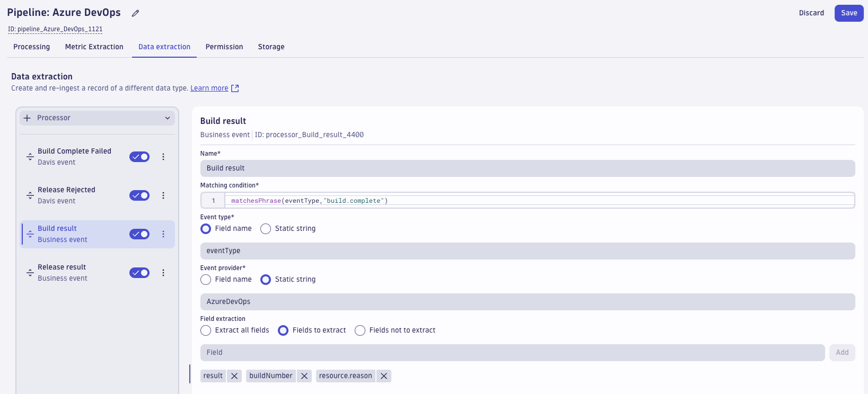This screenshot has height=394, width=868.
Task: Click the buildNumber tag label
Action: point(271,376)
